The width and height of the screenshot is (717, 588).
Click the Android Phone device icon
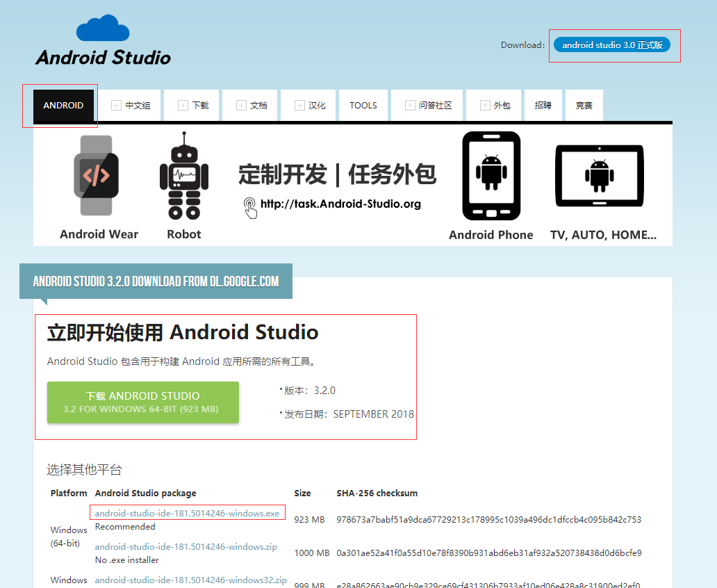(x=491, y=175)
